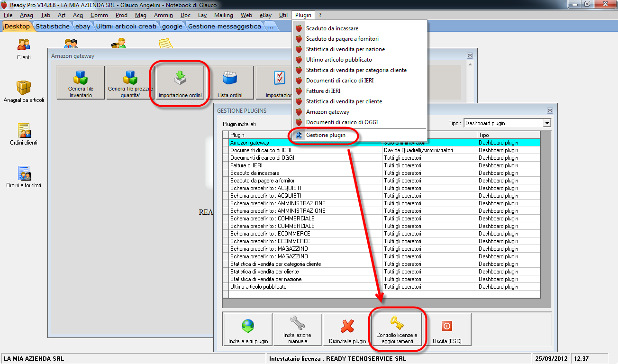The height and width of the screenshot is (364, 618).
Task: Click Genera file prezzi e quantita' button
Action: pos(130,82)
